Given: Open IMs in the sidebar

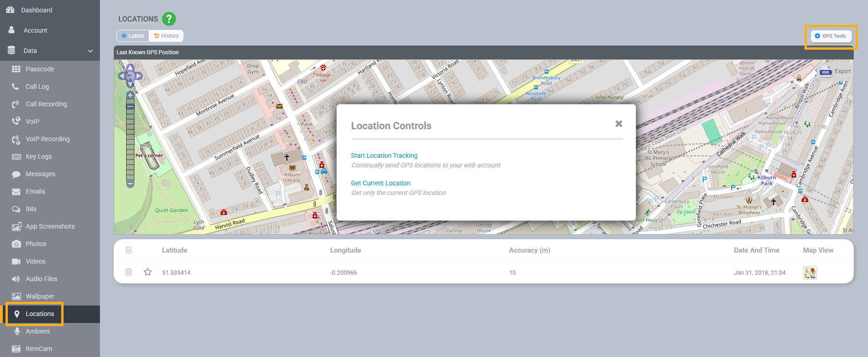Looking at the screenshot, I should pos(31,209).
